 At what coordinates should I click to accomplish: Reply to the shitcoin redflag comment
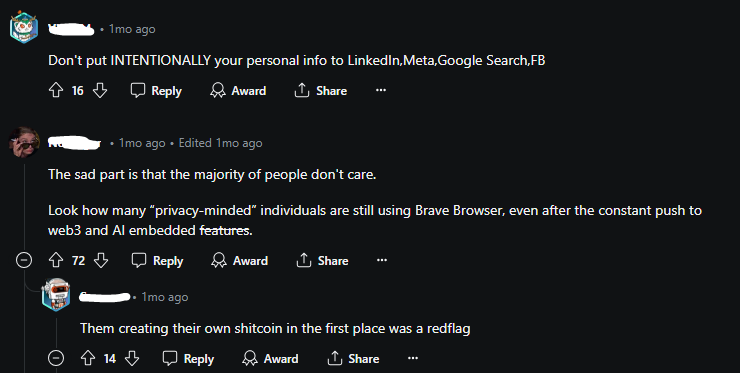click(x=188, y=358)
